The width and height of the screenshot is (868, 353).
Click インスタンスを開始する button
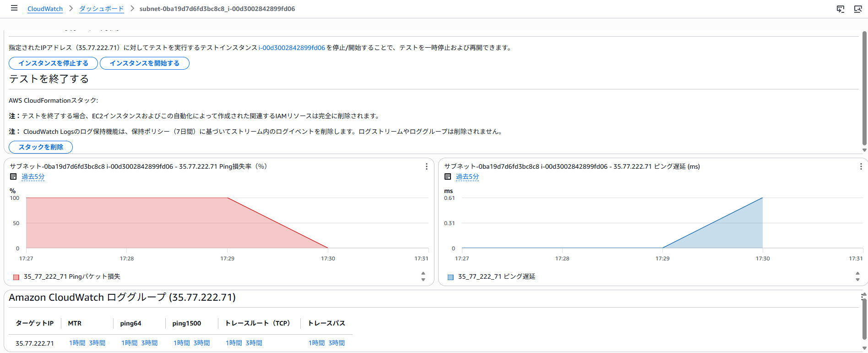coord(145,63)
